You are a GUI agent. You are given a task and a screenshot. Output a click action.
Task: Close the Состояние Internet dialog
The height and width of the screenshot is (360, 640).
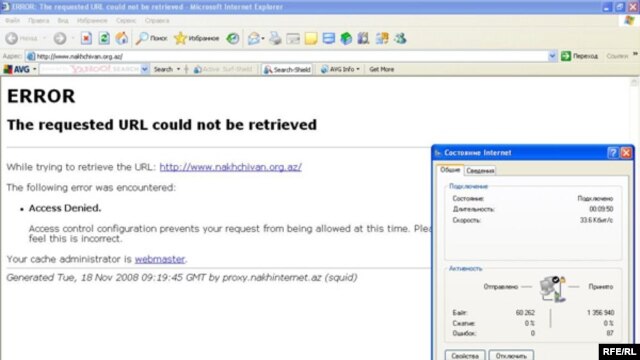(626, 153)
